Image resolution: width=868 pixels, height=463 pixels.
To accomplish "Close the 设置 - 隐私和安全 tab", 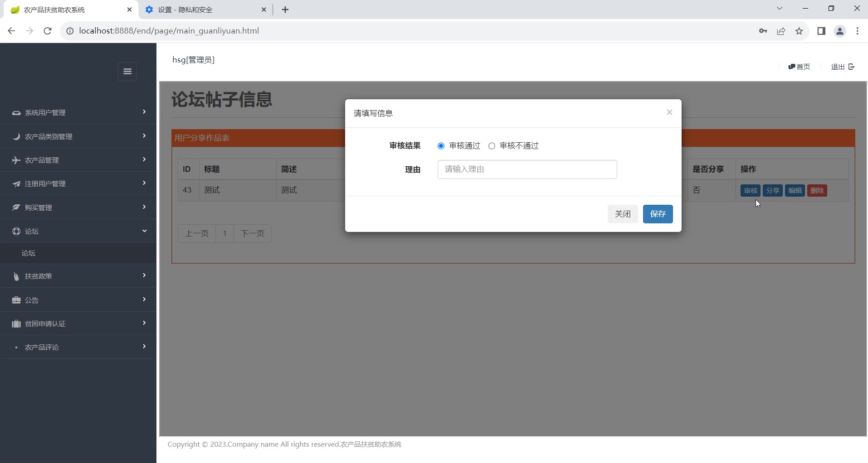I will pyautogui.click(x=264, y=10).
